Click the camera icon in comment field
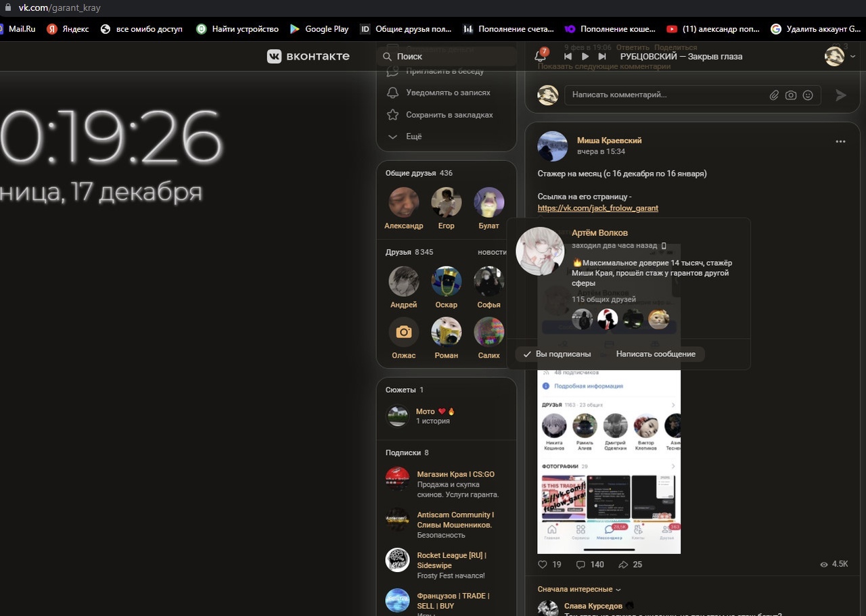This screenshot has height=616, width=866. point(791,95)
